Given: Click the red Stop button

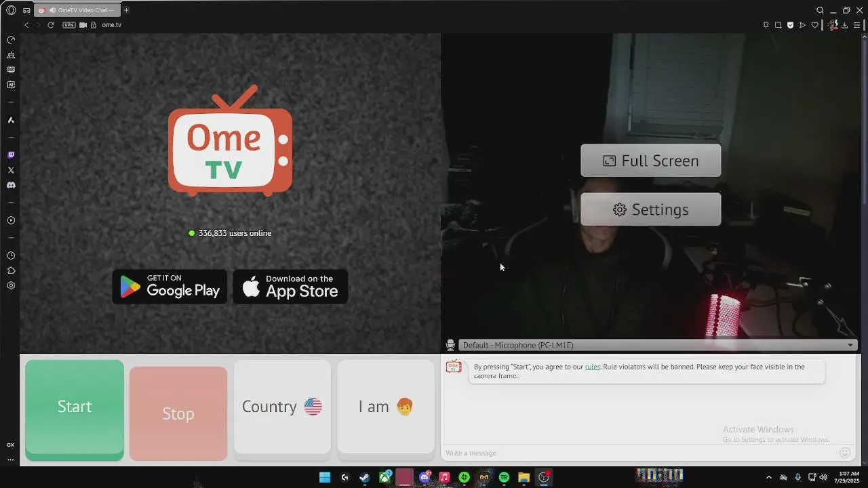Looking at the screenshot, I should point(178,413).
